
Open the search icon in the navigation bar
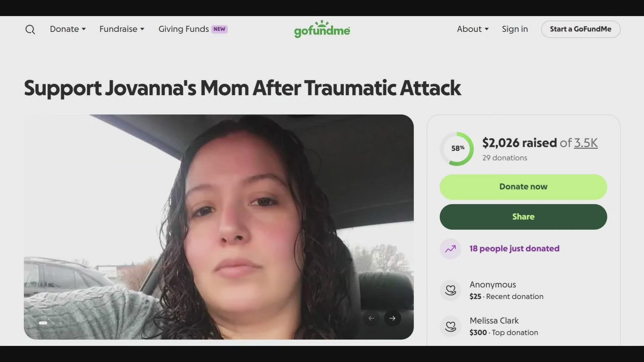tap(30, 29)
